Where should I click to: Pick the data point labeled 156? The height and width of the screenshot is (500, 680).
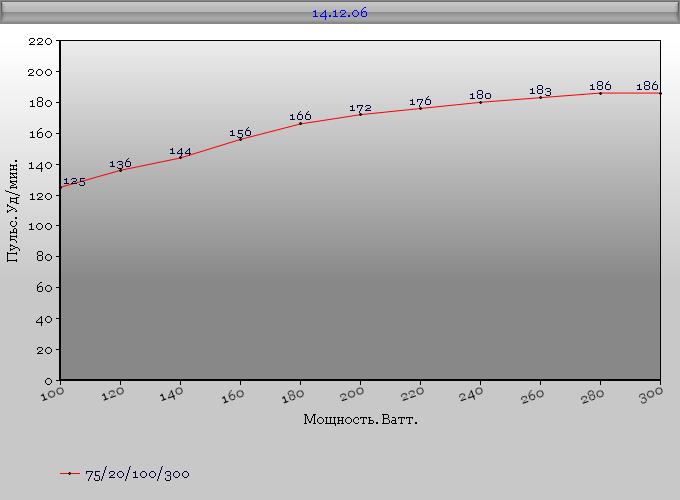point(240,139)
